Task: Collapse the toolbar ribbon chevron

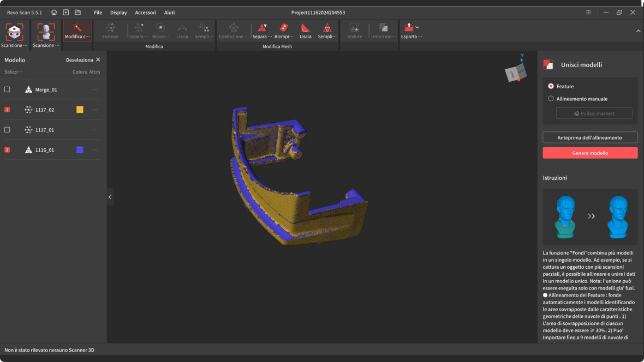Action: pyautogui.click(x=638, y=31)
